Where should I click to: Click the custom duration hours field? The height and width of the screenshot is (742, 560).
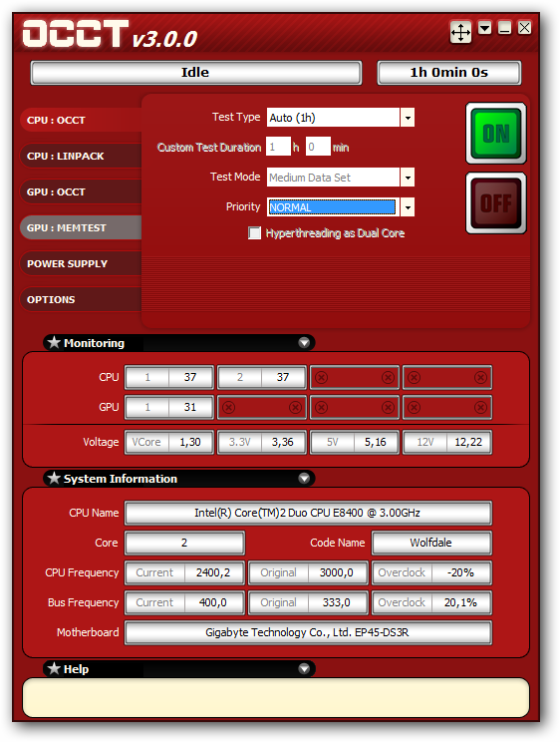(278, 147)
